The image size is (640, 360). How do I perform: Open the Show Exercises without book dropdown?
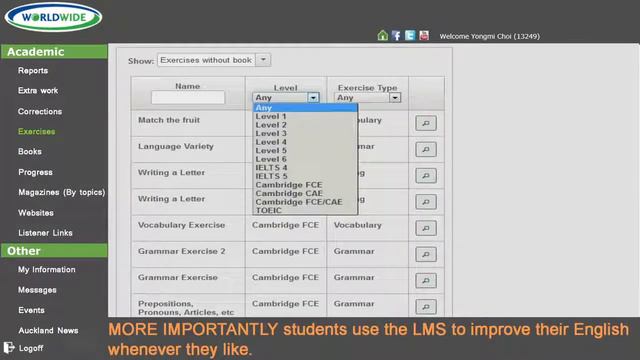214,60
